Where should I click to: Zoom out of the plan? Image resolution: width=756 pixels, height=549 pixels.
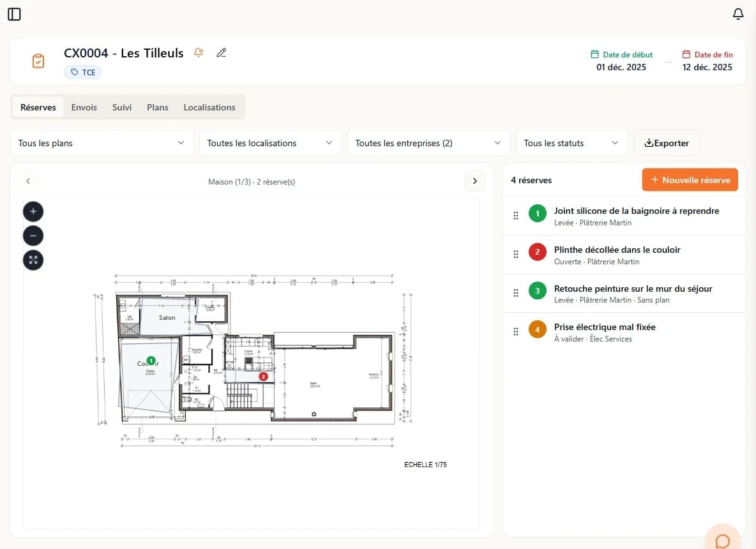33,236
